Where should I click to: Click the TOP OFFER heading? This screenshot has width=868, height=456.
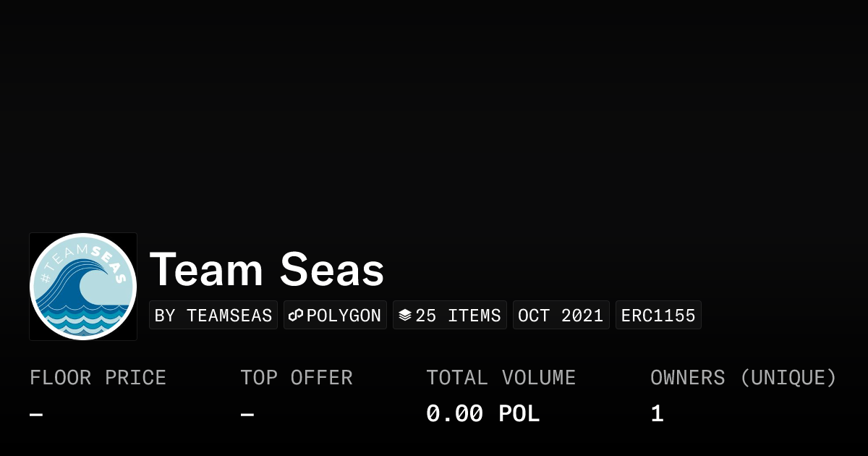297,378
